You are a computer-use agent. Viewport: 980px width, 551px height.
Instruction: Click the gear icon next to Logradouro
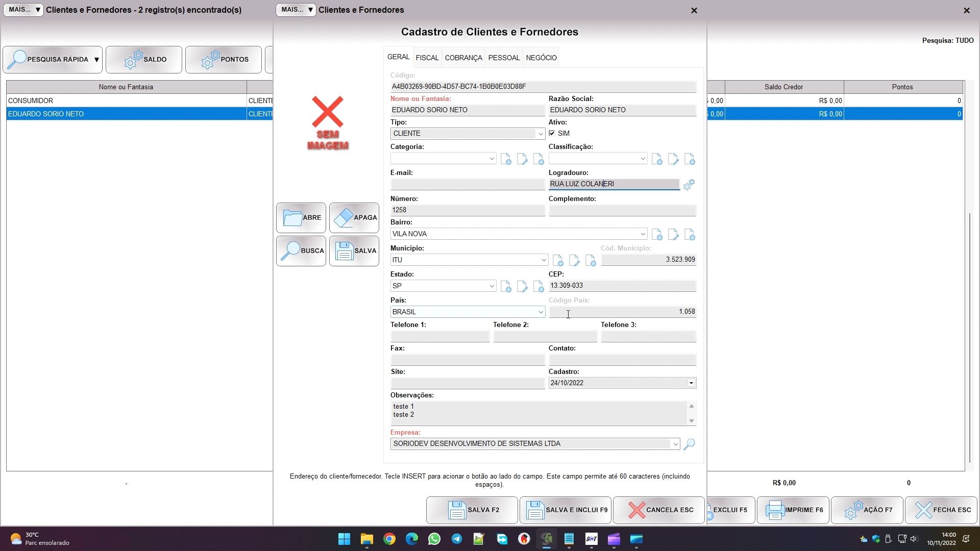(689, 185)
